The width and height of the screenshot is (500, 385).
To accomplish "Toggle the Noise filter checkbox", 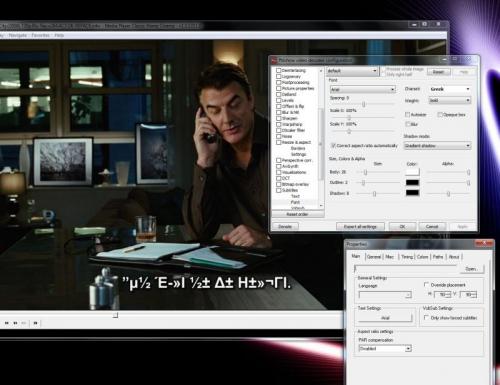I will point(278,136).
